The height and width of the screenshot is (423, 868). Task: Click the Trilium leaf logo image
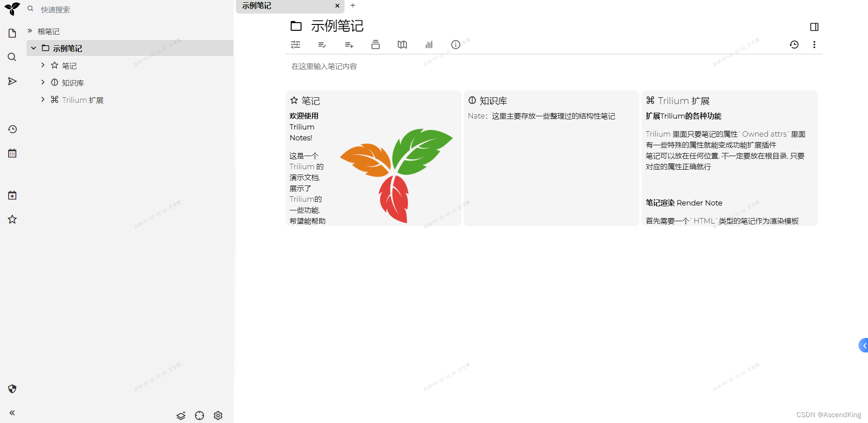[396, 176]
